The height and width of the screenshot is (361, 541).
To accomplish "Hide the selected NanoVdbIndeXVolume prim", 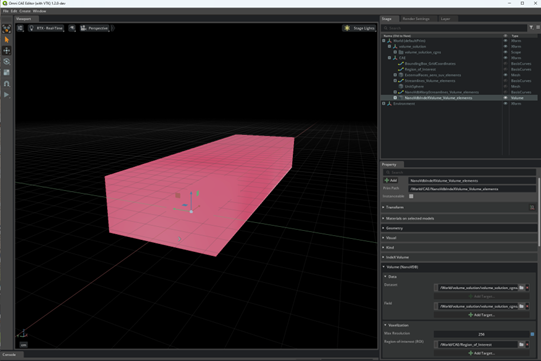I will coord(505,98).
